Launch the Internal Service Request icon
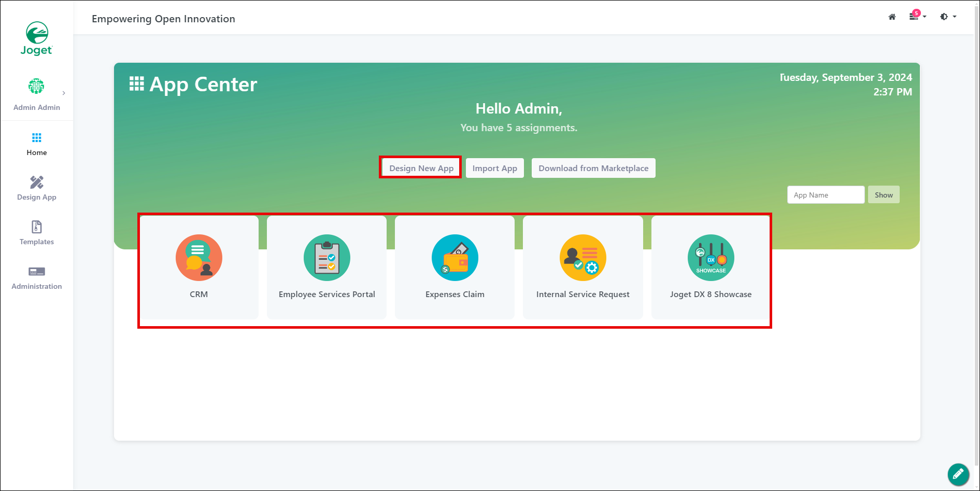The height and width of the screenshot is (491, 980). pos(583,258)
